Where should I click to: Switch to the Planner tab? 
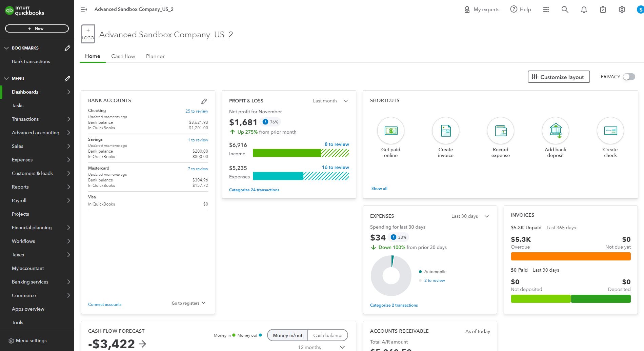(x=155, y=56)
